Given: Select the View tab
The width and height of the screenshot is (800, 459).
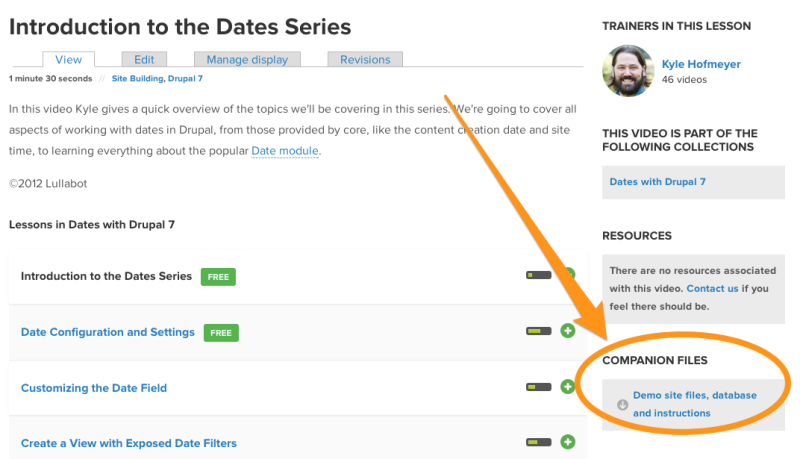Looking at the screenshot, I should coord(68,59).
